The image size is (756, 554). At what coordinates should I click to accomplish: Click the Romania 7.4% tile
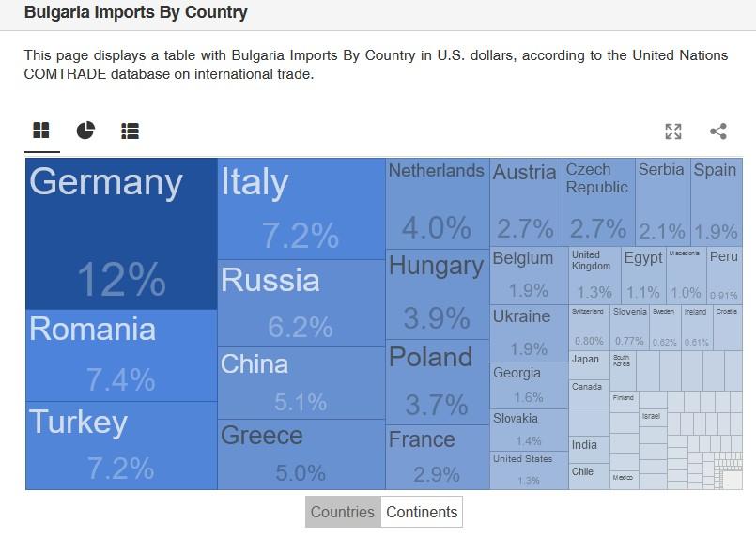(x=121, y=355)
